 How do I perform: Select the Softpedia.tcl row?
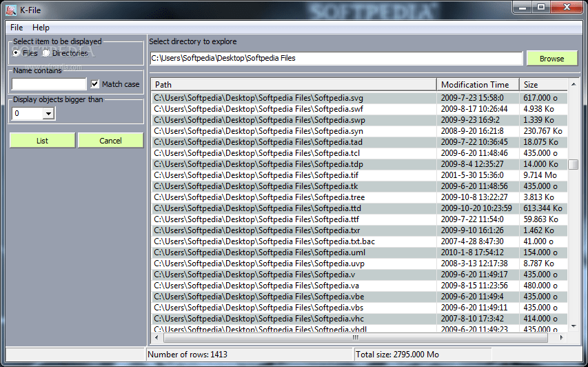coord(359,153)
